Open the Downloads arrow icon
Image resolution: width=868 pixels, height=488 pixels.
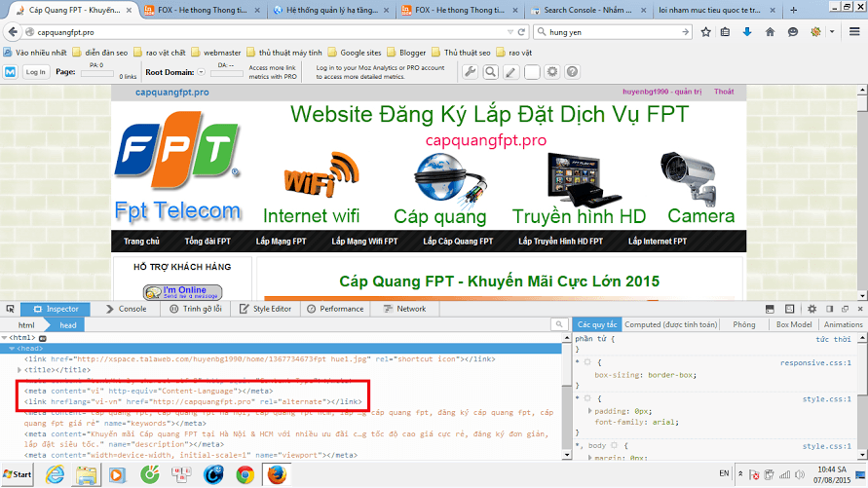[747, 32]
